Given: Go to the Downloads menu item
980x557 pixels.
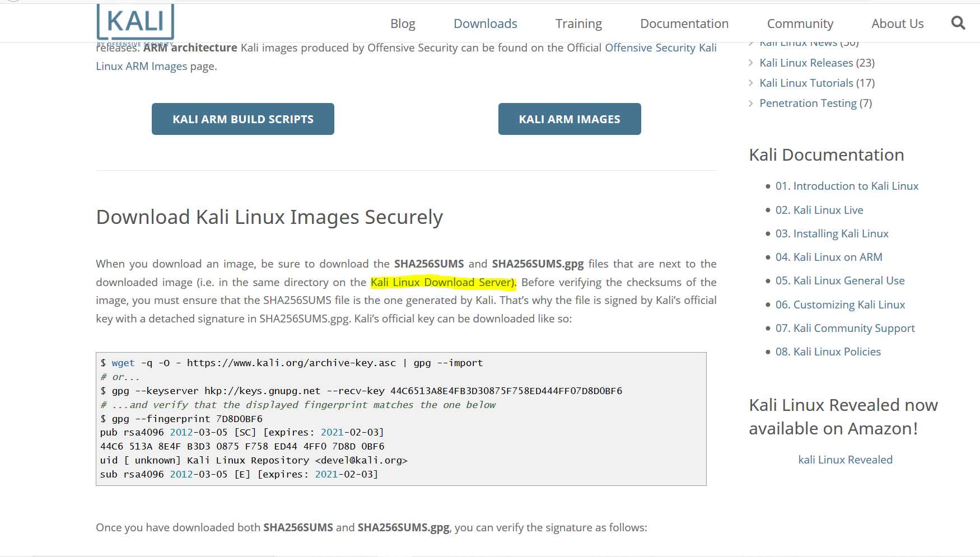Looking at the screenshot, I should pos(486,24).
